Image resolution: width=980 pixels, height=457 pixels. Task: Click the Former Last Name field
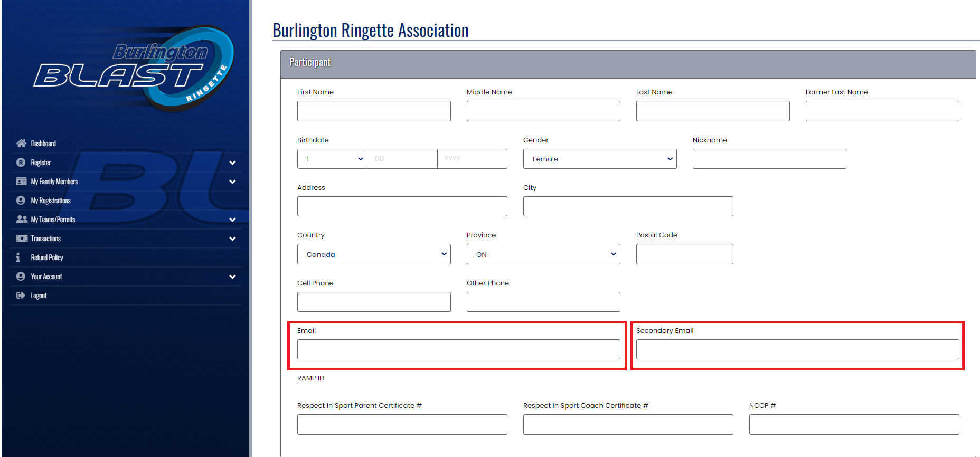click(882, 111)
